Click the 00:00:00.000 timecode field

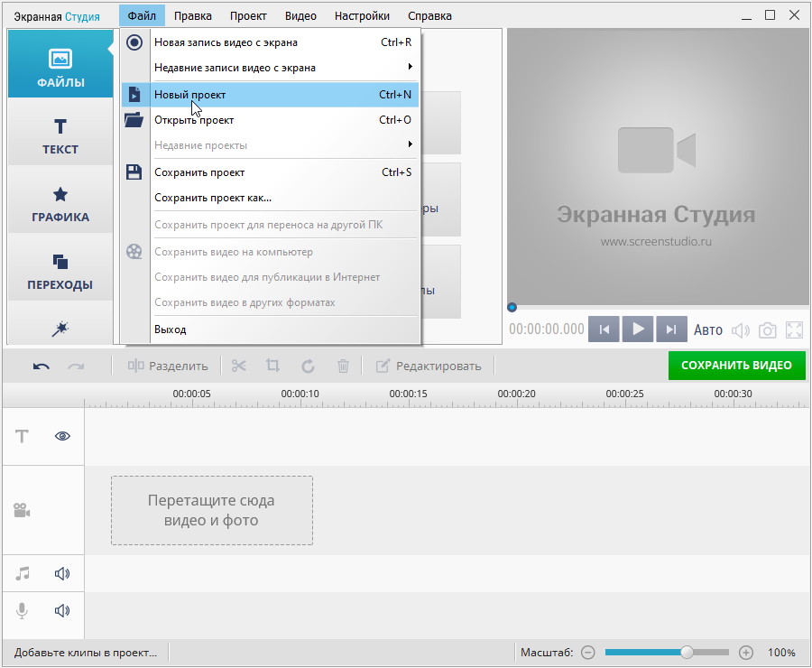(x=547, y=329)
